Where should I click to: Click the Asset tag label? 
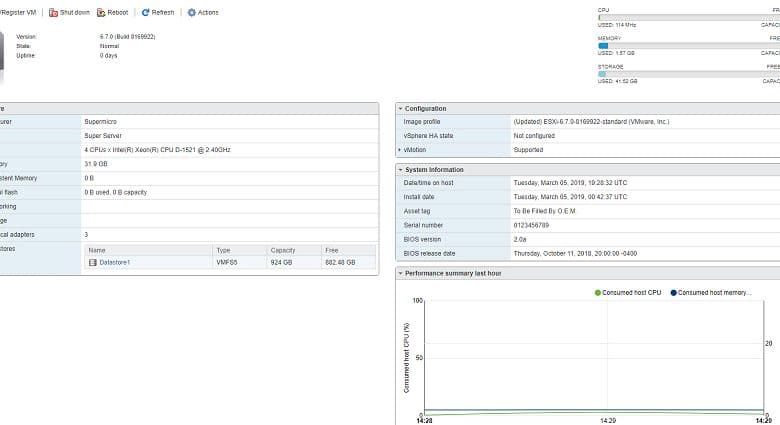pyautogui.click(x=417, y=211)
